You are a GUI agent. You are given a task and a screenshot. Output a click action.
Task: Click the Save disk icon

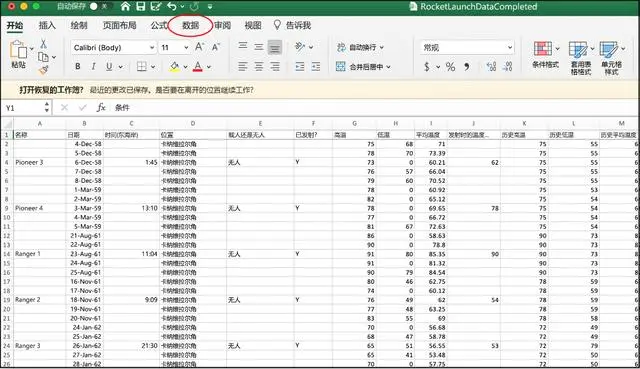point(140,6)
